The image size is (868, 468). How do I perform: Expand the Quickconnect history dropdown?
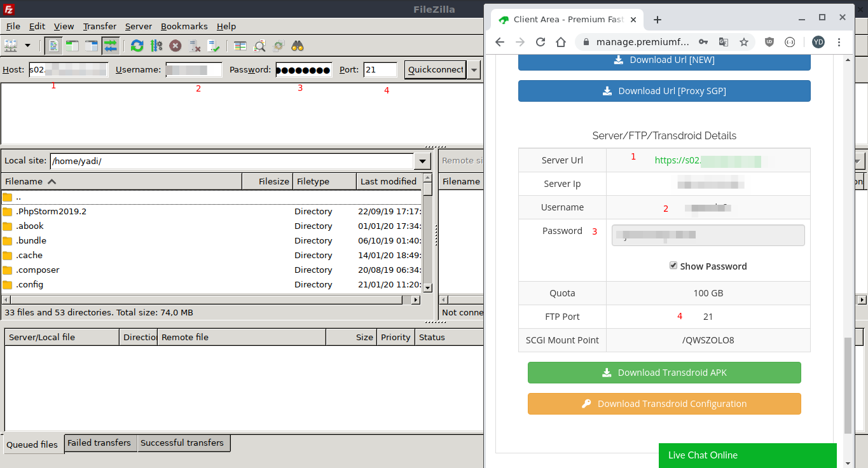click(x=473, y=69)
